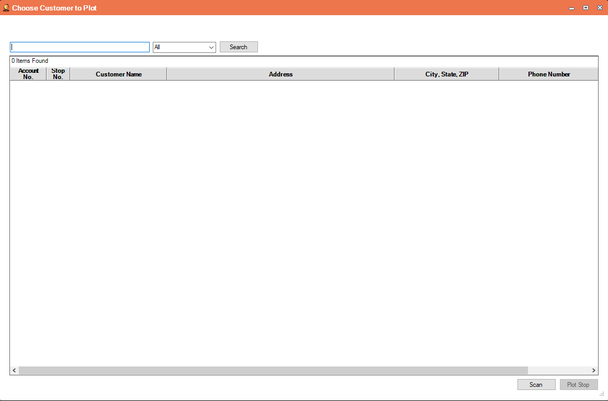
Task: Click the Plot Stop button
Action: 579,384
